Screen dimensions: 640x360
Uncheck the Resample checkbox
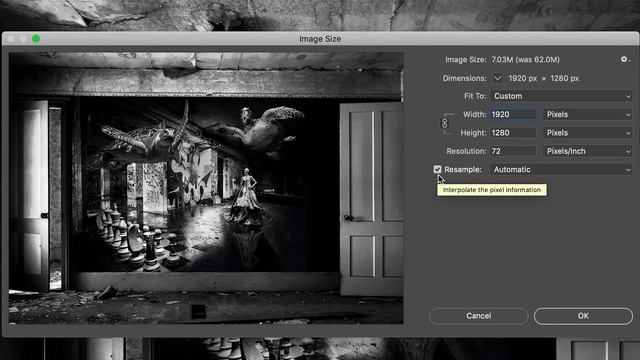click(437, 169)
